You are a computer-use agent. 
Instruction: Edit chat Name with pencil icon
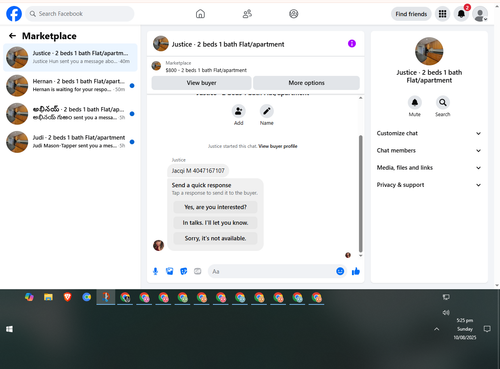coord(267,111)
